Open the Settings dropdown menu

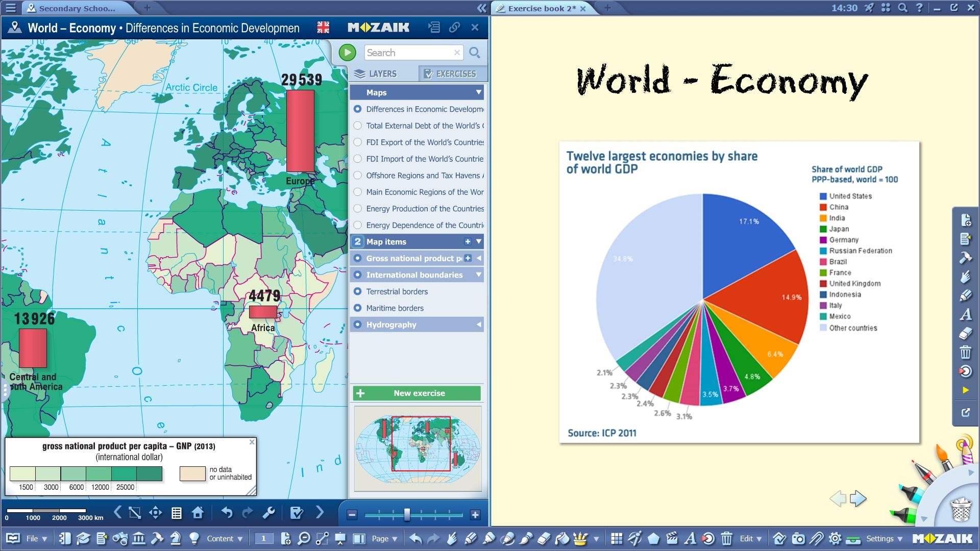(x=884, y=538)
